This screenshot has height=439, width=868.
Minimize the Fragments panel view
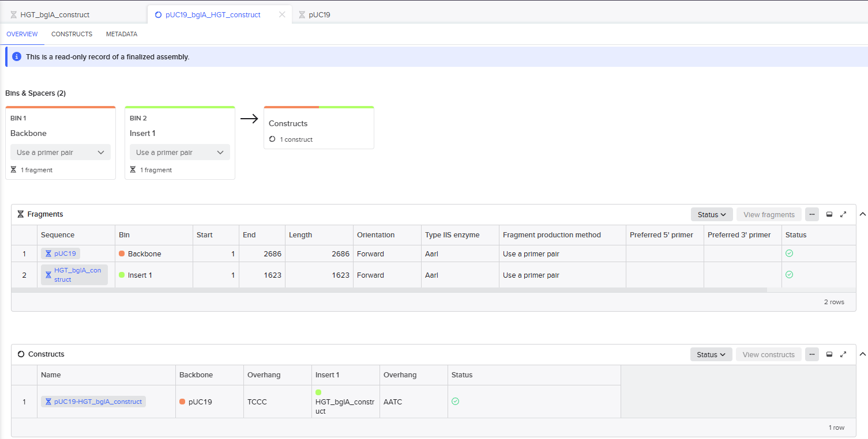pos(829,214)
